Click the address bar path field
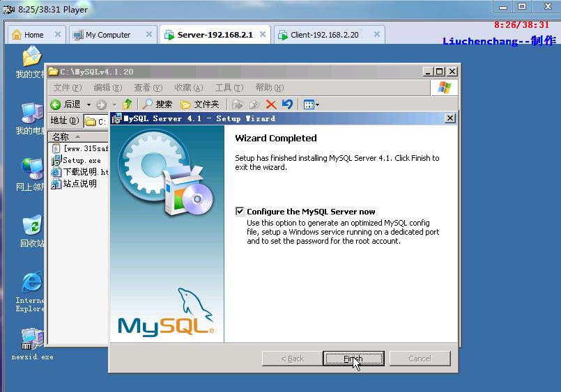Viewport: 561px width, 392px height. [97, 121]
